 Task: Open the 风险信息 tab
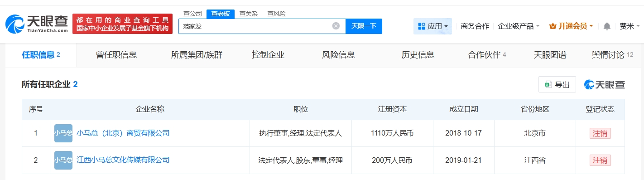[338, 55]
